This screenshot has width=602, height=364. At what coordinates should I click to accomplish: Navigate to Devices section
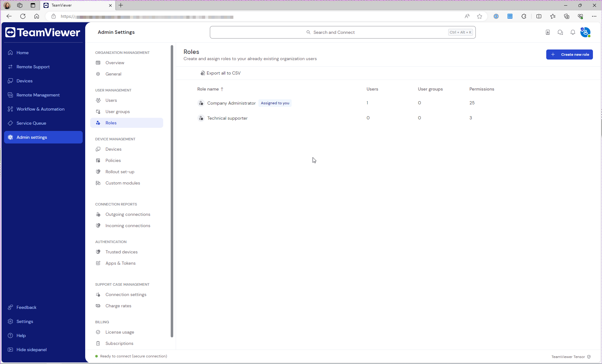click(x=24, y=81)
